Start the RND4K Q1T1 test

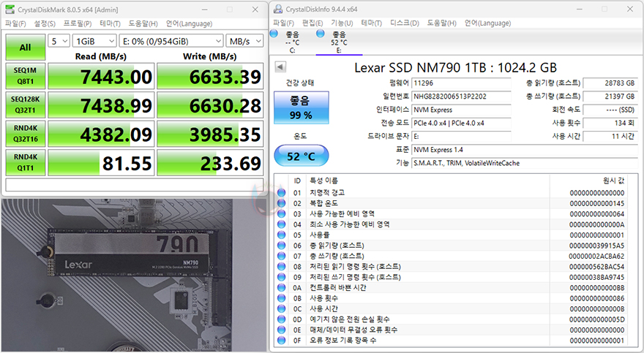point(26,162)
